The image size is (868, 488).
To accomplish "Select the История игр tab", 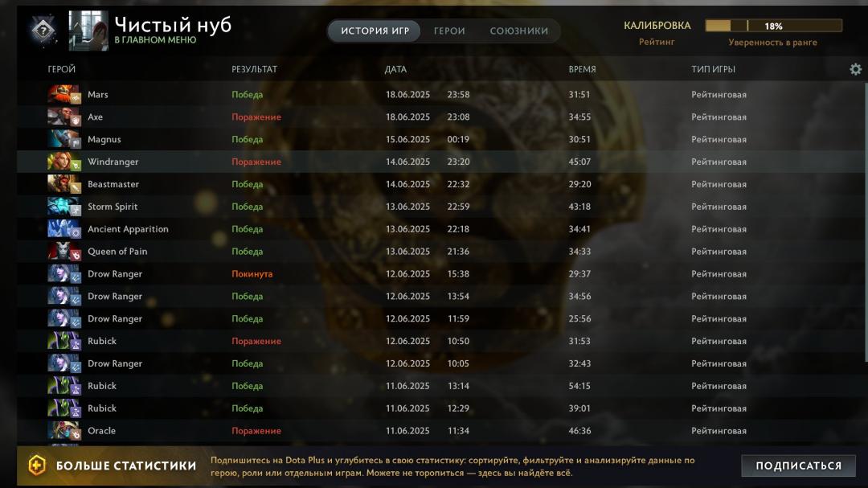I will (375, 31).
